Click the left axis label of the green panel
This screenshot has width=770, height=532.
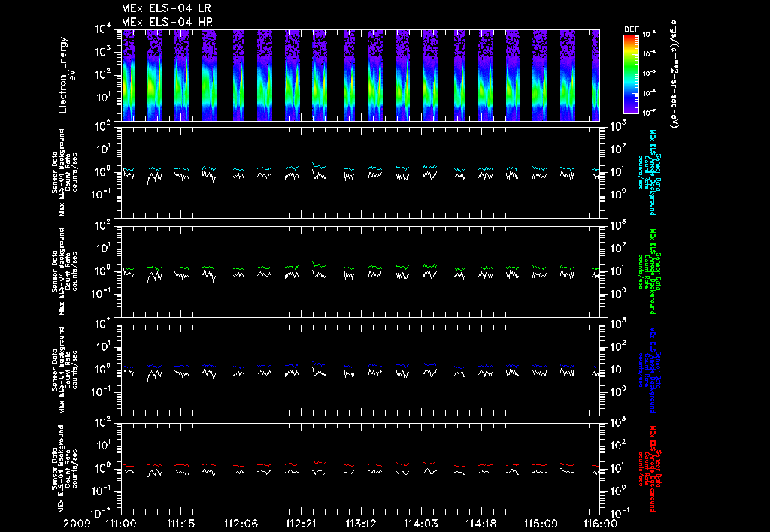pyautogui.click(x=65, y=271)
